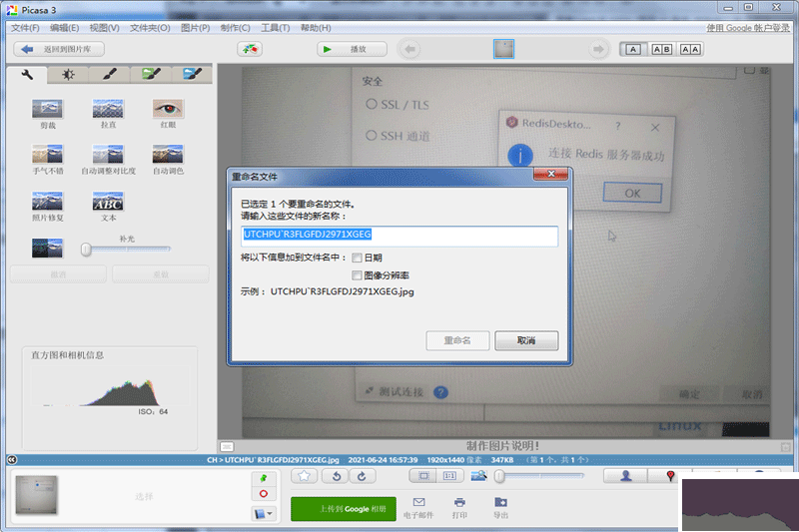The image size is (799, 532).
Task: Send photo by email (电子邮件)
Action: click(x=418, y=508)
